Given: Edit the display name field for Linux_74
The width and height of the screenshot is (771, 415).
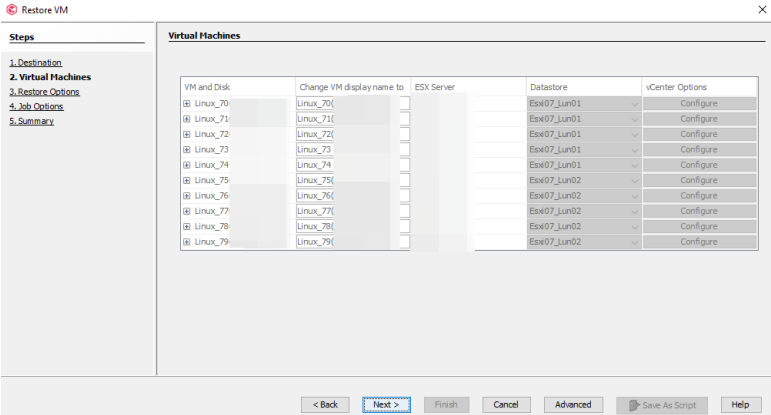Looking at the screenshot, I should 352,165.
